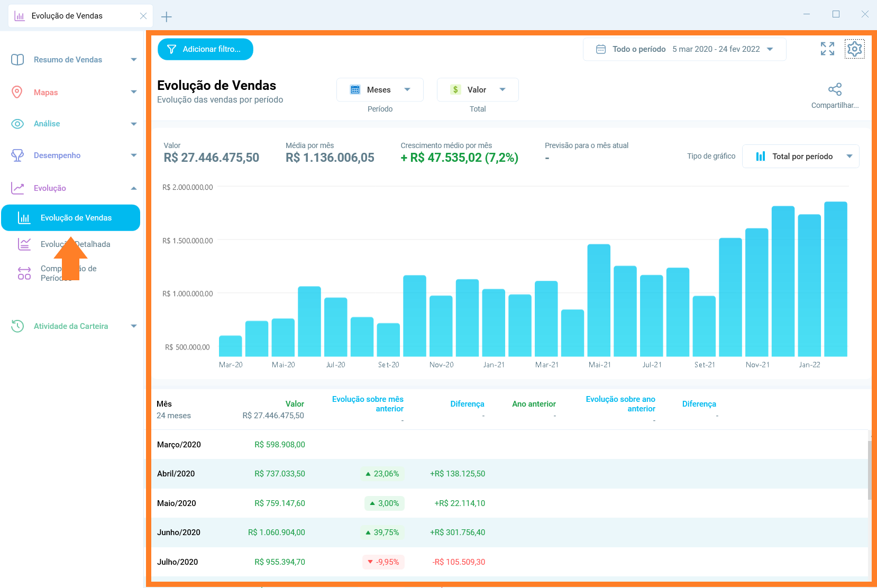Click the table vertical scrollbar
877x588 pixels.
[870, 471]
